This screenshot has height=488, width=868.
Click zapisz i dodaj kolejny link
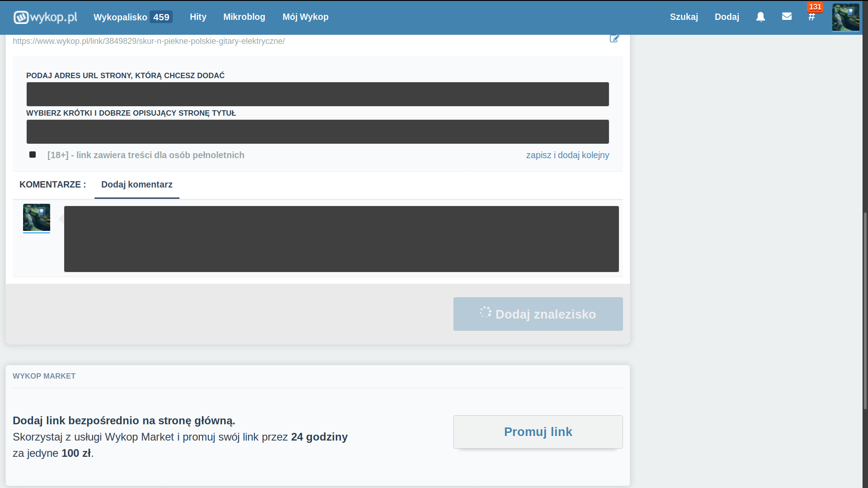tap(567, 155)
